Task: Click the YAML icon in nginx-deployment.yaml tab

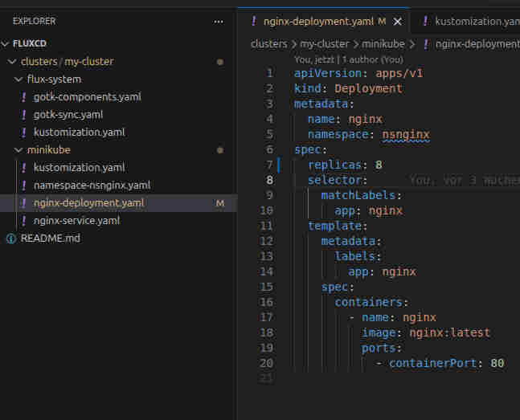Action: click(x=254, y=21)
